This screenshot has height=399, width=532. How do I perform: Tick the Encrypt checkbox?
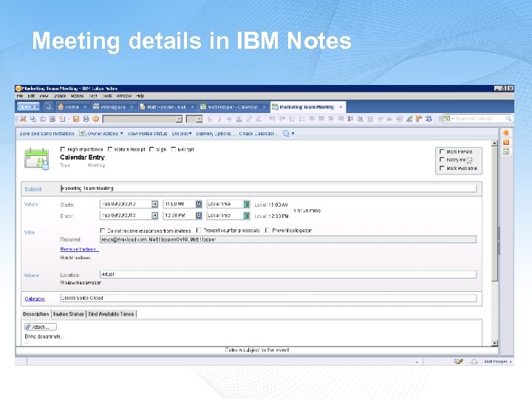(x=174, y=149)
